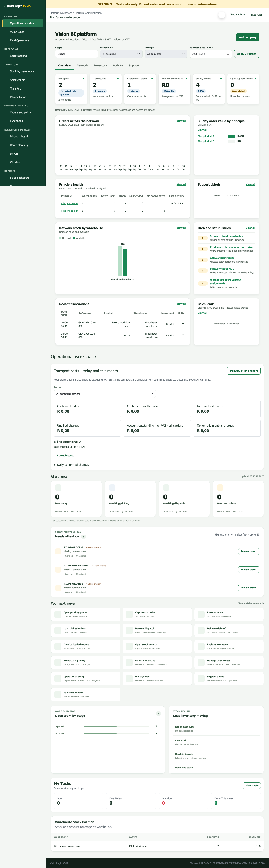This screenshot has width=269, height=868.
Task: Click the View Tasks button
Action: click(252, 785)
